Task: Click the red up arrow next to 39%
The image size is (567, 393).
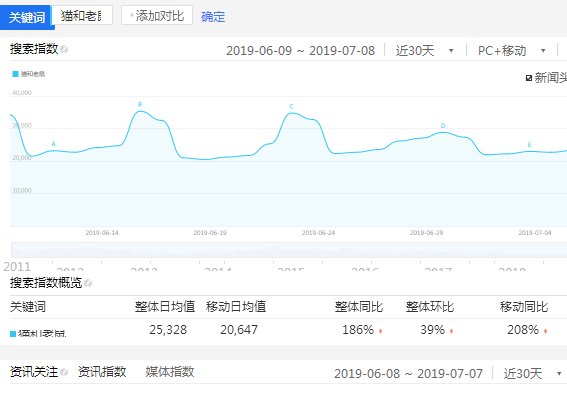Action: [x=451, y=331]
